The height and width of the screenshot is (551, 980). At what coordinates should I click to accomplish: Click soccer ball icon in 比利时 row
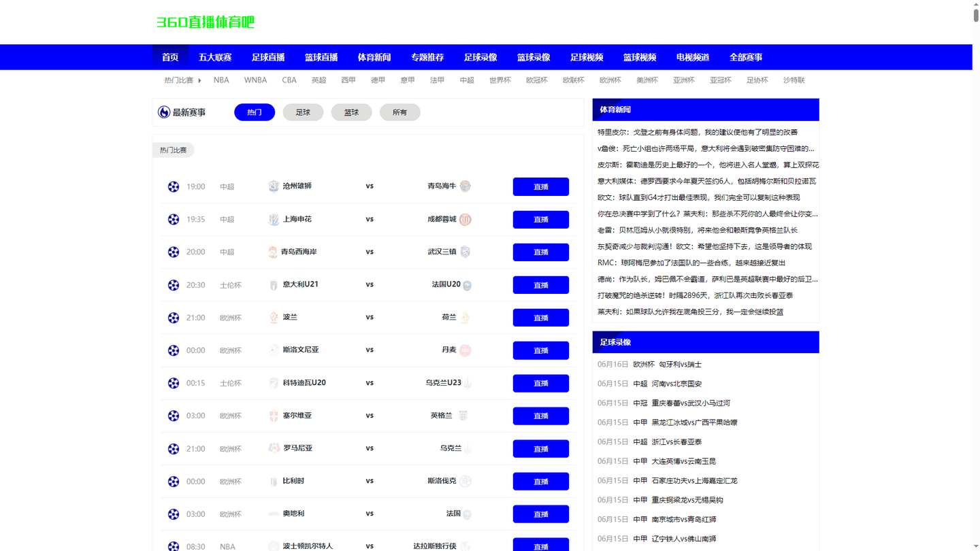coord(174,482)
